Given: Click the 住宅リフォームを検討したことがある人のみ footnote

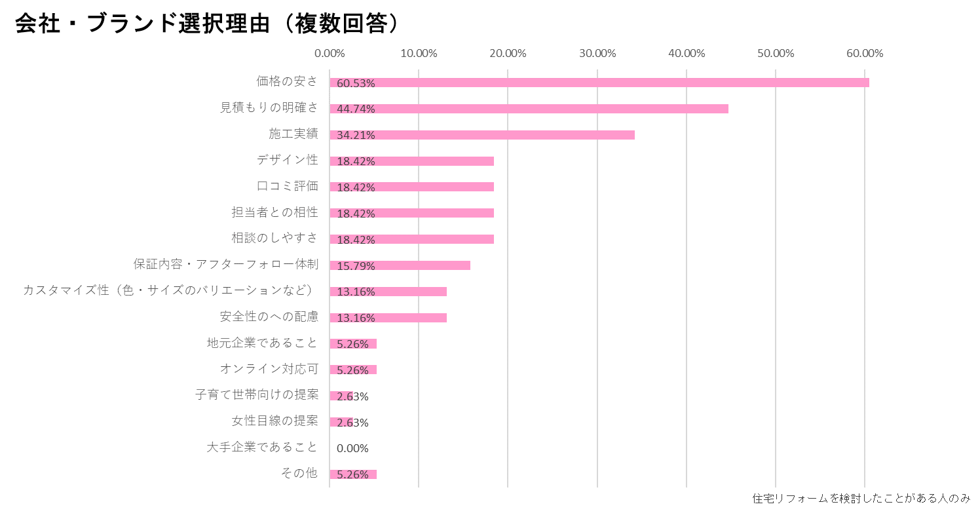Looking at the screenshot, I should pyautogui.click(x=861, y=498).
